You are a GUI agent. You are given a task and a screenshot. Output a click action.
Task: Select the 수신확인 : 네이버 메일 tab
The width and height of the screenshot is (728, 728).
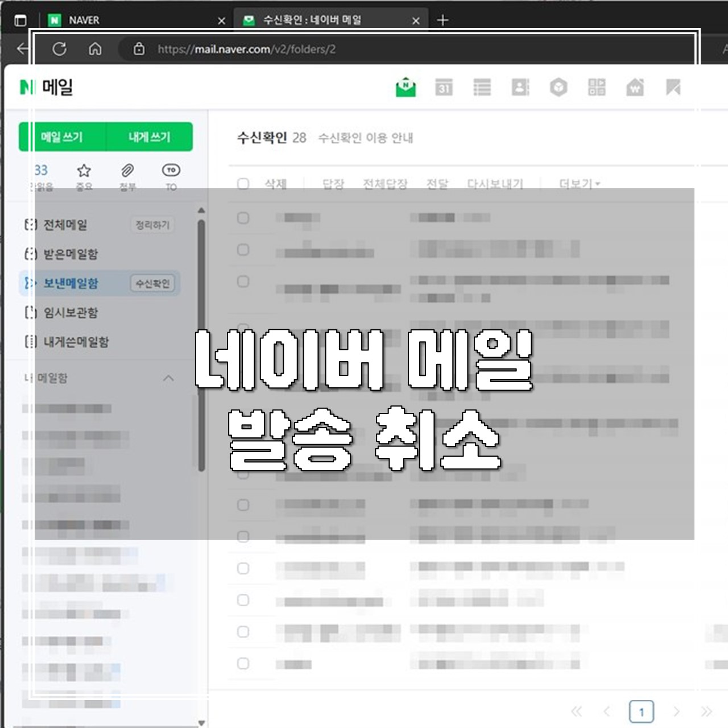point(331,20)
